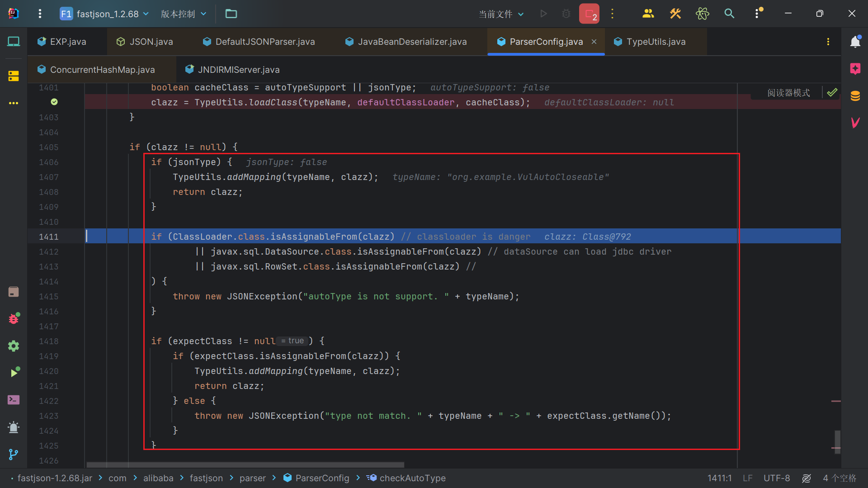
Task: Open the Code With Me people icon
Action: click(648, 14)
